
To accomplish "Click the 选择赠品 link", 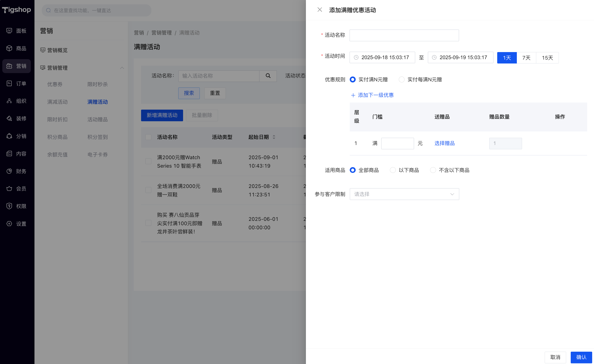I will pos(444,144).
